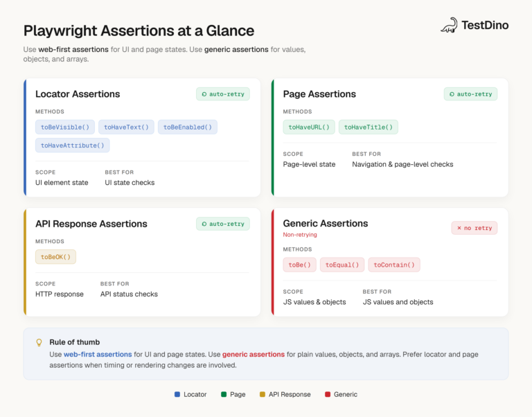Screen dimensions: 532x417
Task: Click the Page legend label
Action: pyautogui.click(x=238, y=394)
